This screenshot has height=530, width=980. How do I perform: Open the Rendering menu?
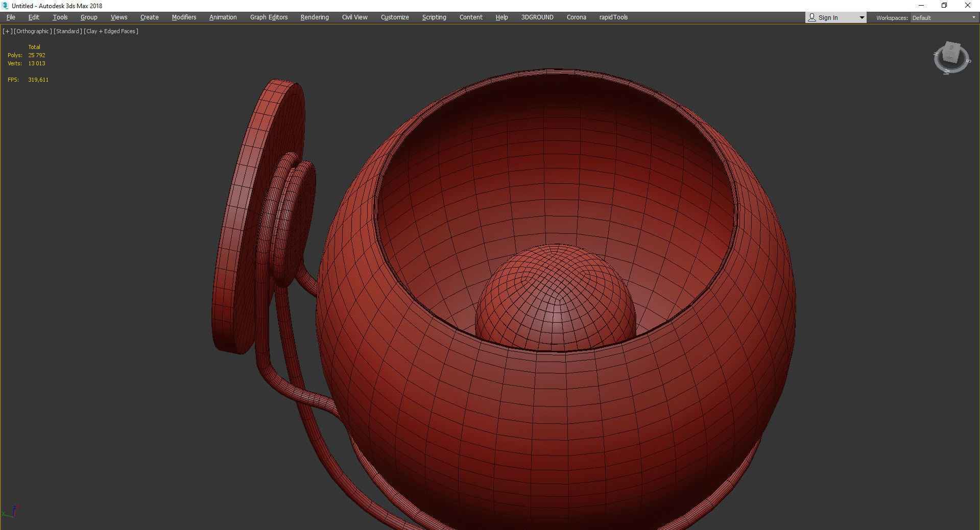point(315,17)
